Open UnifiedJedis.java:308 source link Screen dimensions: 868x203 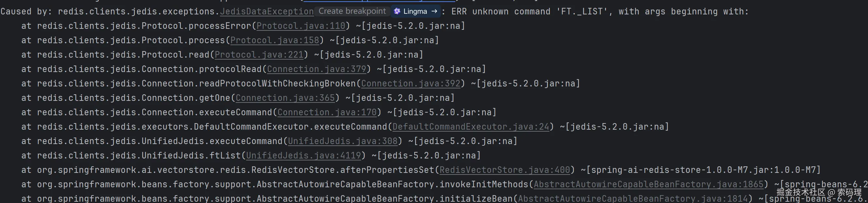pyautogui.click(x=343, y=141)
